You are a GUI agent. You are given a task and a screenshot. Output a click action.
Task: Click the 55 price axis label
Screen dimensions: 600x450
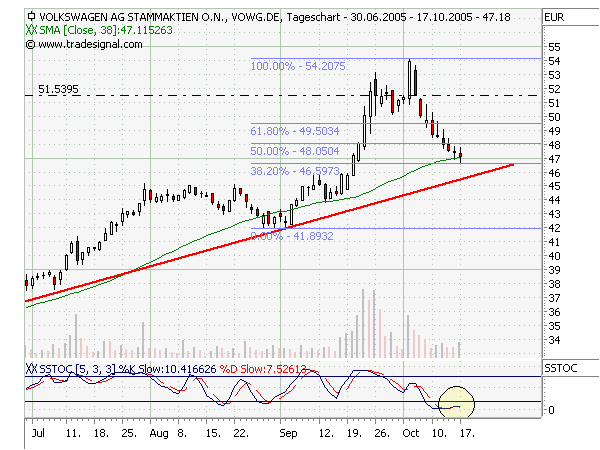click(554, 47)
